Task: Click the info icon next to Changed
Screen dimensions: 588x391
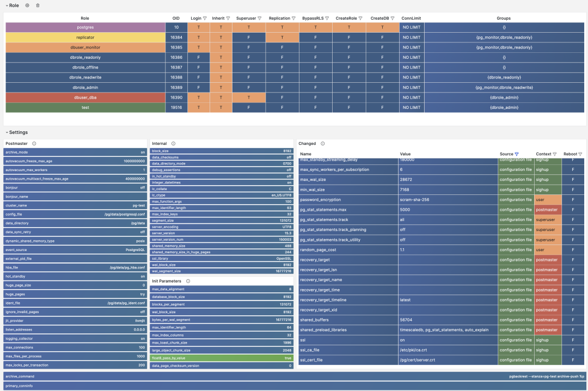Action: 322,143
